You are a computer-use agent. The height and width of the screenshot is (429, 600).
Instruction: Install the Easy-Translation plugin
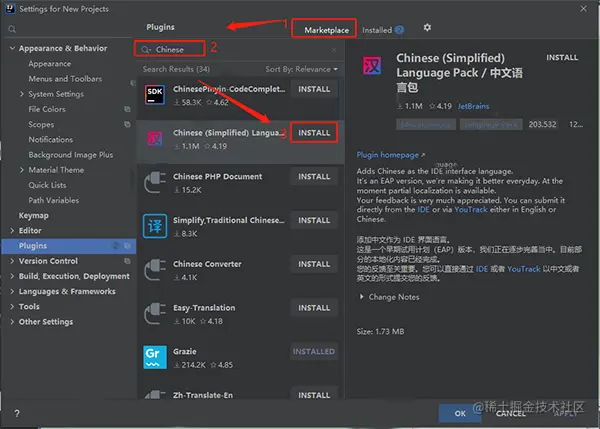click(x=314, y=308)
